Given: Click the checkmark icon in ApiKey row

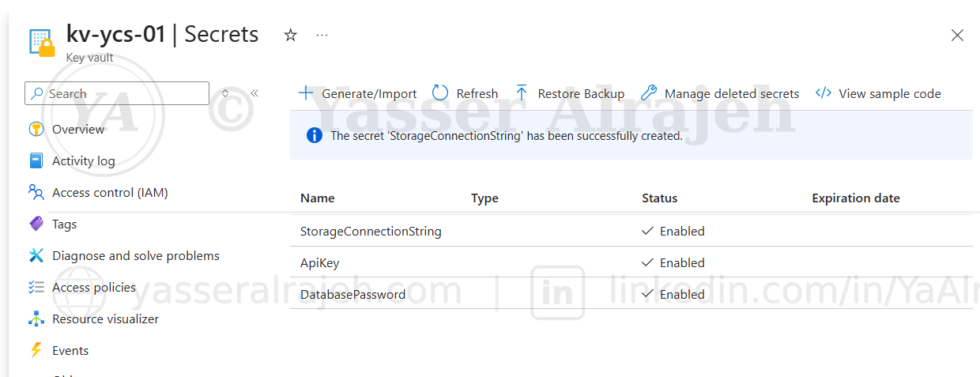Looking at the screenshot, I should [648, 262].
